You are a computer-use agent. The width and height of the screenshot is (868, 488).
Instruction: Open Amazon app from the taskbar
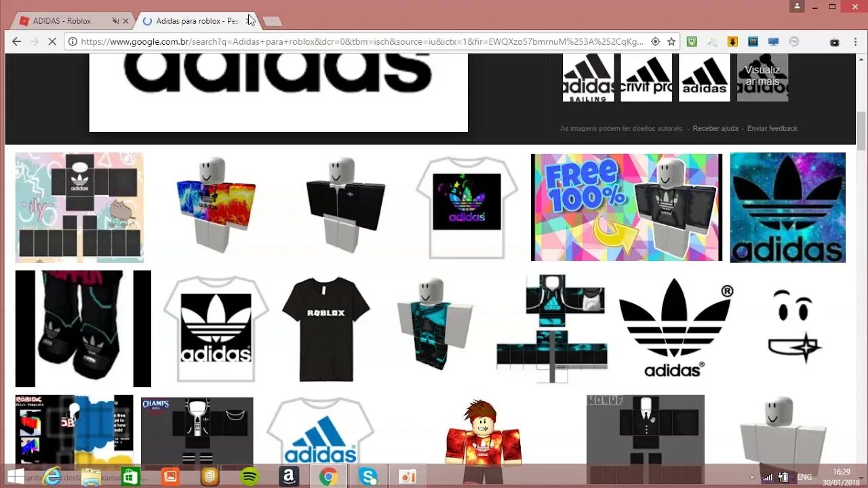point(289,476)
